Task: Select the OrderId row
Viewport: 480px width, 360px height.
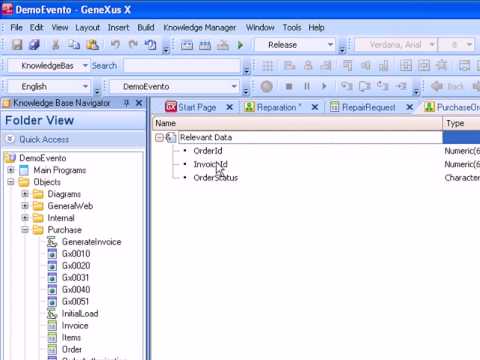Action: 208,151
